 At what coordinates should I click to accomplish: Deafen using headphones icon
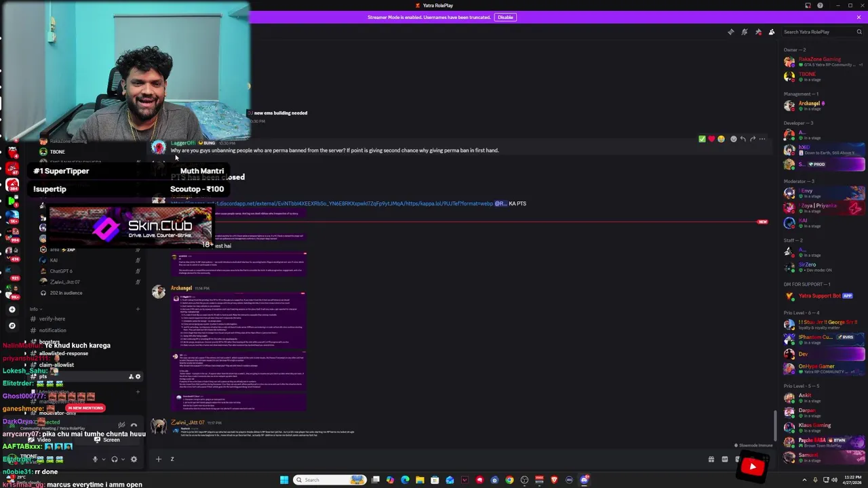click(114, 460)
